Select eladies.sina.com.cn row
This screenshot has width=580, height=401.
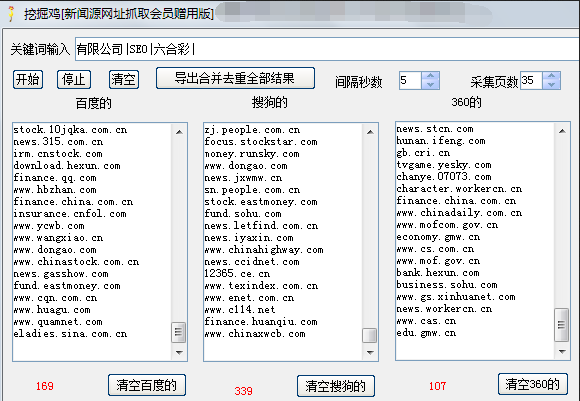(x=70, y=334)
